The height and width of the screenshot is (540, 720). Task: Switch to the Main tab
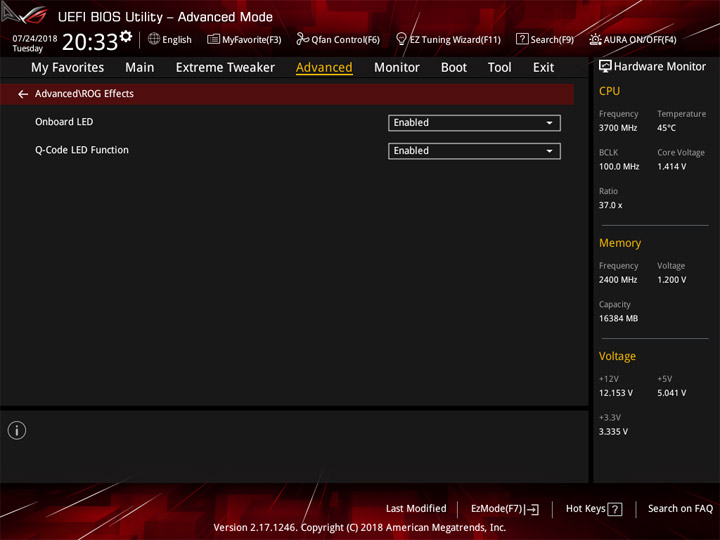point(140,68)
